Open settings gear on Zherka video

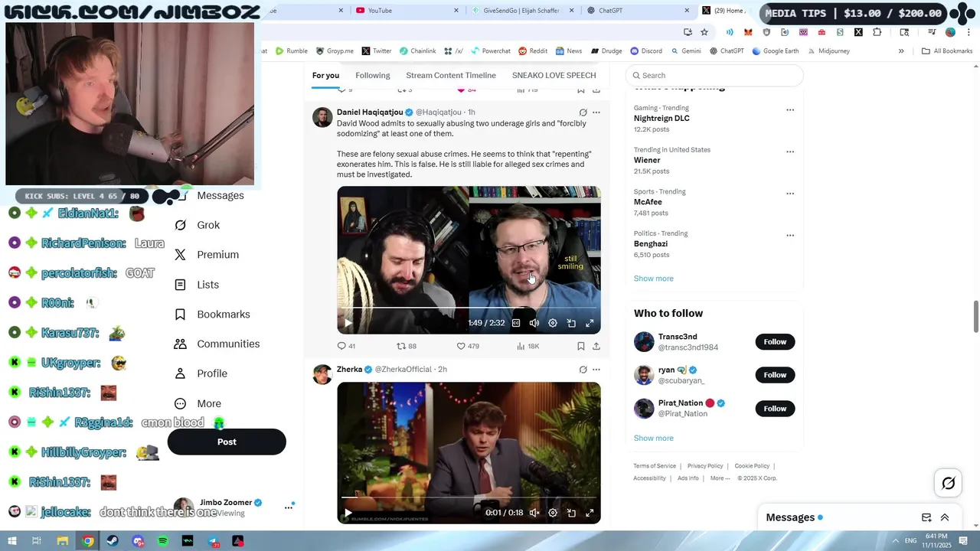553,513
